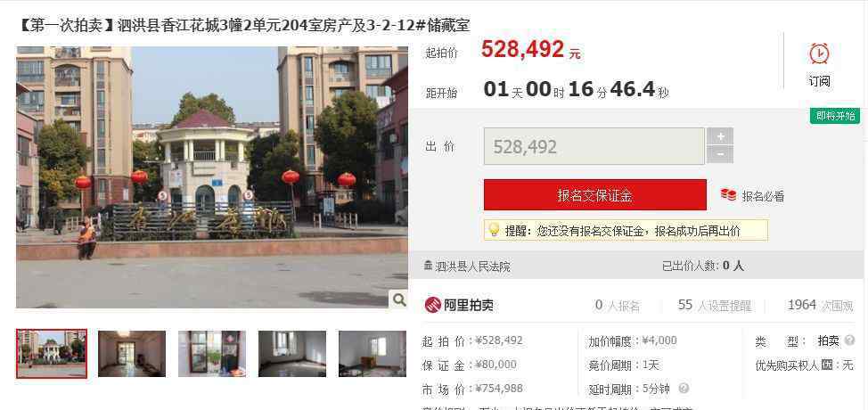The image size is (868, 410).
Task: Click the help icon beside 延时周期 5分钟
Action: [x=684, y=389]
